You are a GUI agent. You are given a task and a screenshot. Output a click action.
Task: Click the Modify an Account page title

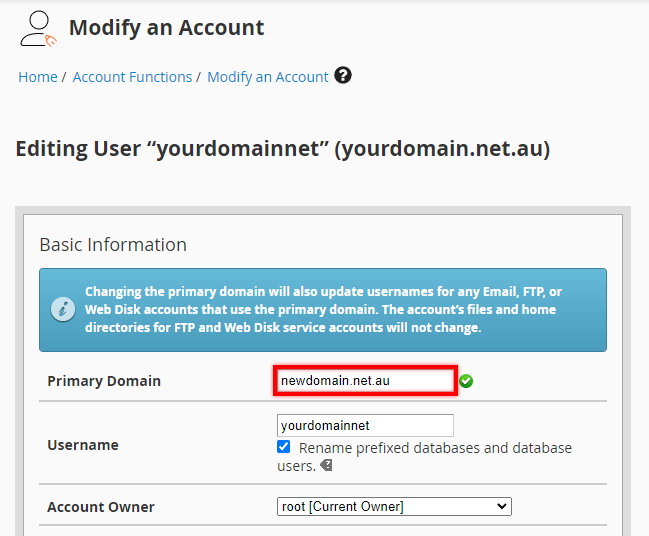point(166,28)
